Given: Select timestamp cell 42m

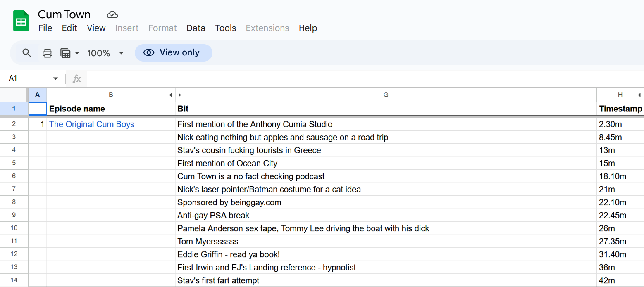Looking at the screenshot, I should [620, 280].
